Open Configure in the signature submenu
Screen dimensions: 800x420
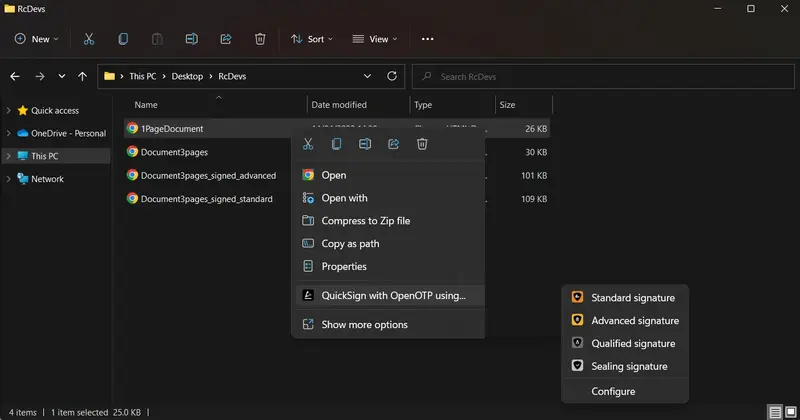[625, 391]
